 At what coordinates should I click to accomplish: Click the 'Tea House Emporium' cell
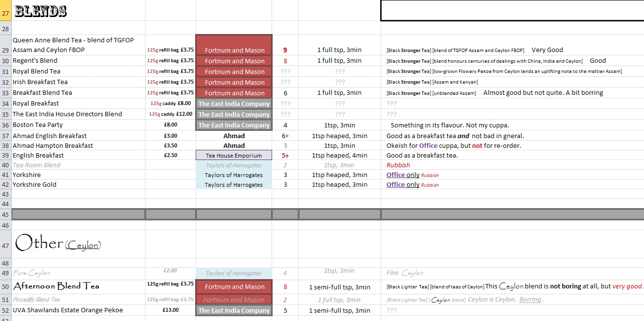tap(234, 155)
